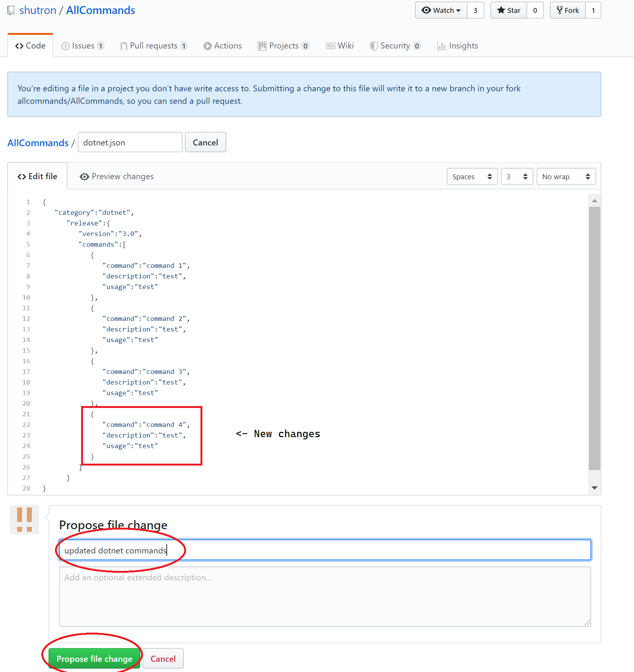Click the fork icon in the Fork button
The image size is (634, 672).
pos(559,10)
